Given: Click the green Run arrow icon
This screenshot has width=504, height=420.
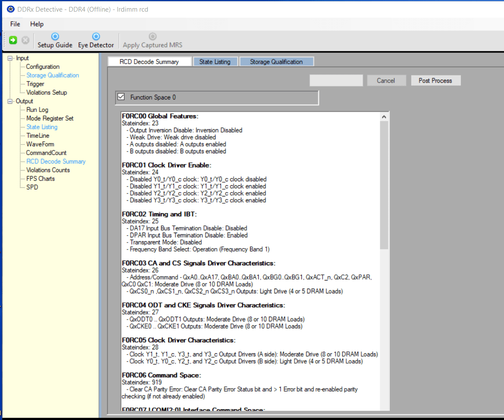Looking at the screenshot, I should 13,40.
